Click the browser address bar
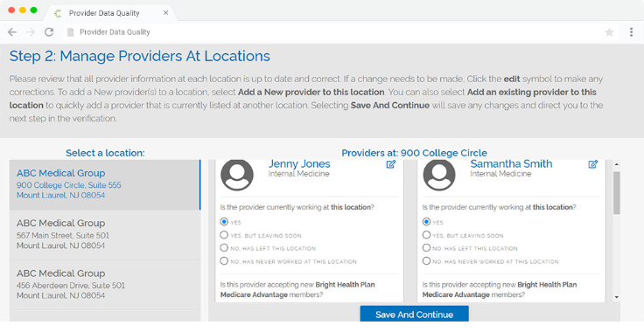The image size is (644, 332). (332, 32)
